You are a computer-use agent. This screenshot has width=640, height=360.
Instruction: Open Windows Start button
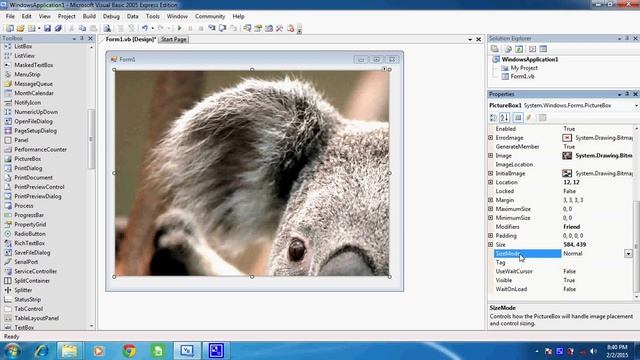(12, 351)
